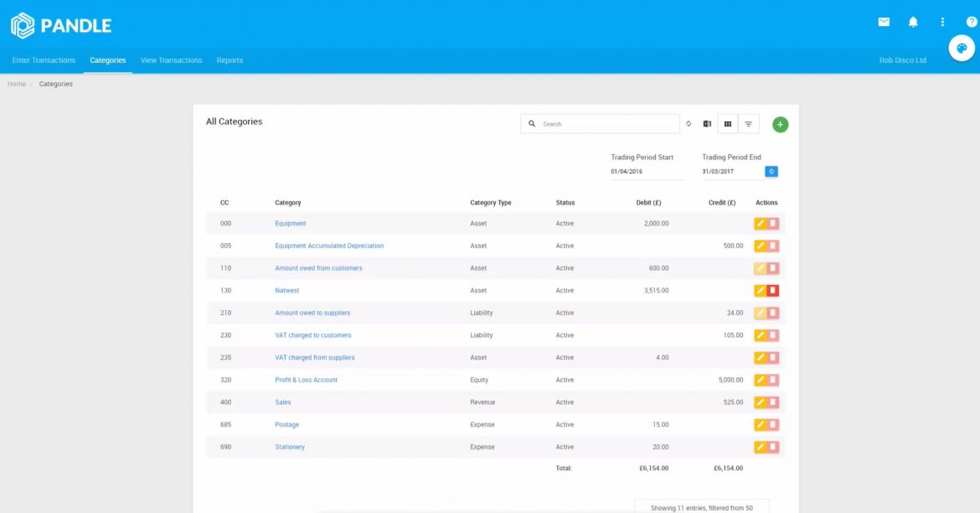This screenshot has width=980, height=513.
Task: Open the Enter Transactions menu
Action: point(43,60)
